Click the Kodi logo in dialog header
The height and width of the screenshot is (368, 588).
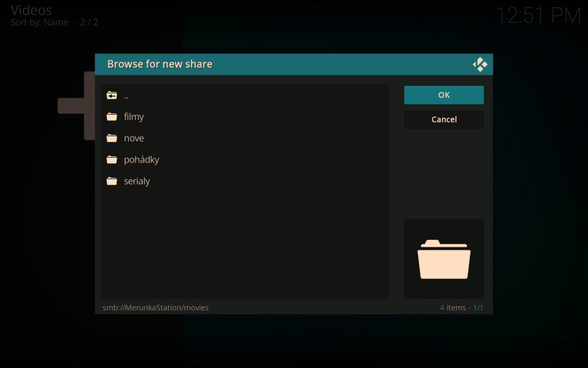point(480,64)
